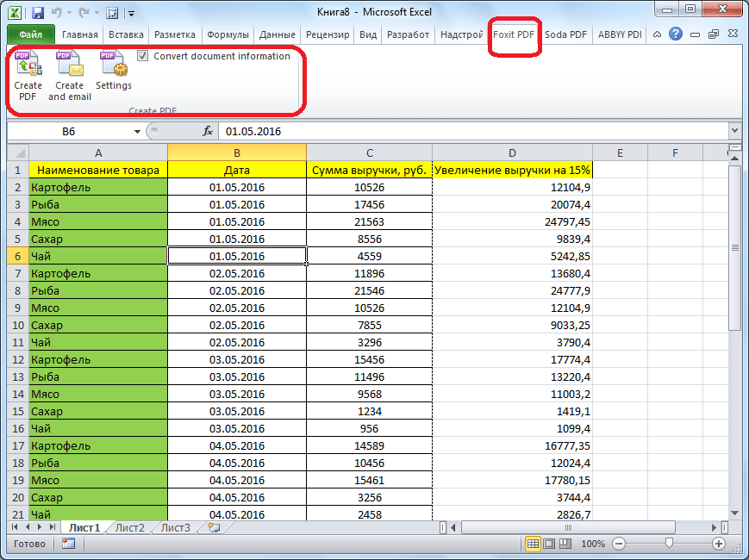Open Excel Help question mark icon

click(x=676, y=34)
